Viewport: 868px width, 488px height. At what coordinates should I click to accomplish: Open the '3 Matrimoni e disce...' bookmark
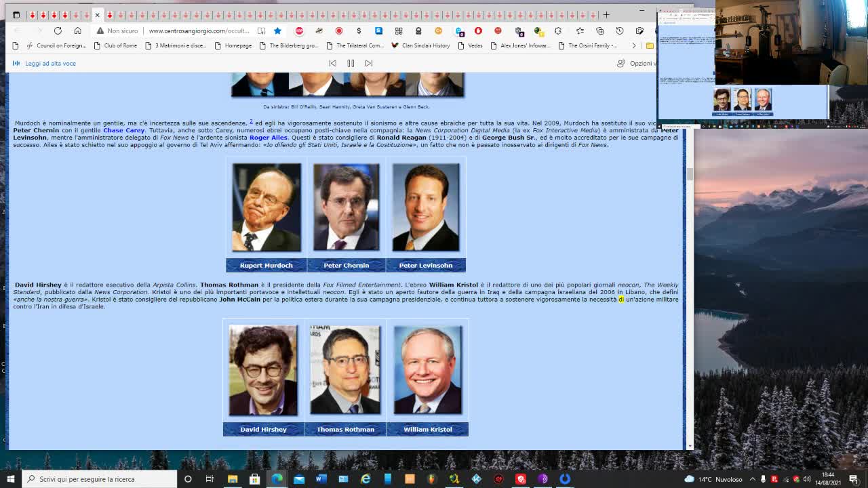click(x=175, y=45)
